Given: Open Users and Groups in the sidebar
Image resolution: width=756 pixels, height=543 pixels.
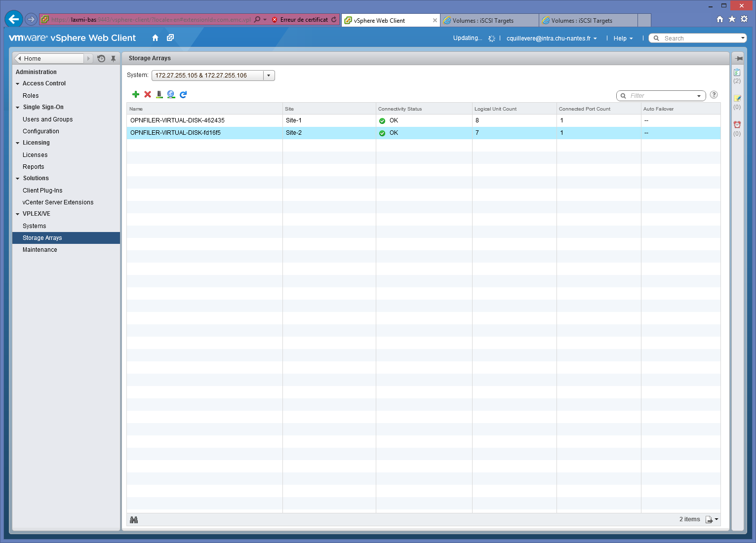Looking at the screenshot, I should point(48,119).
